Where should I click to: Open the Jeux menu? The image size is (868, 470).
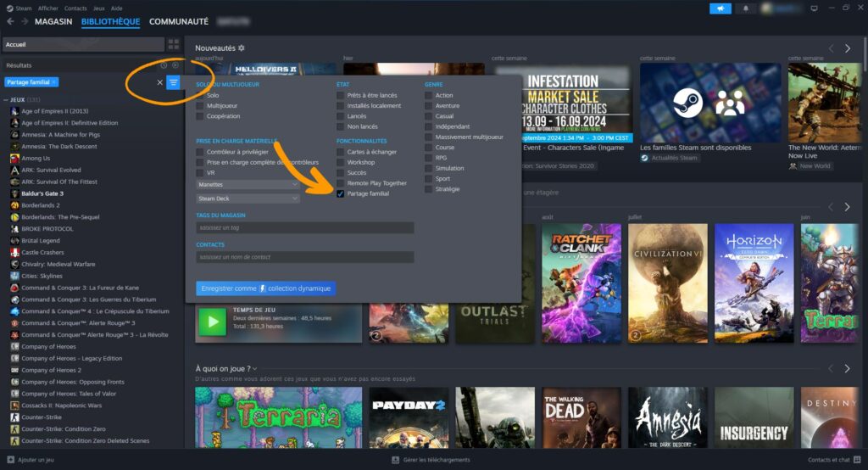pos(99,8)
